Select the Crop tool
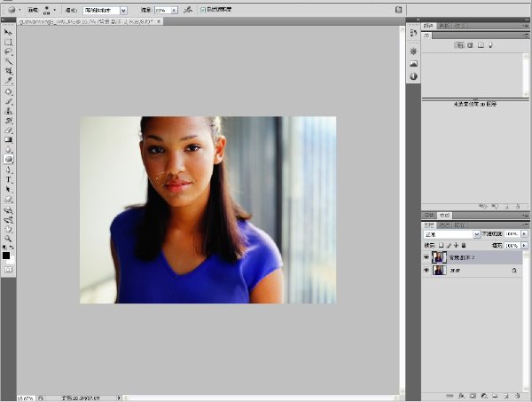Image resolution: width=532 pixels, height=402 pixels. click(8, 71)
